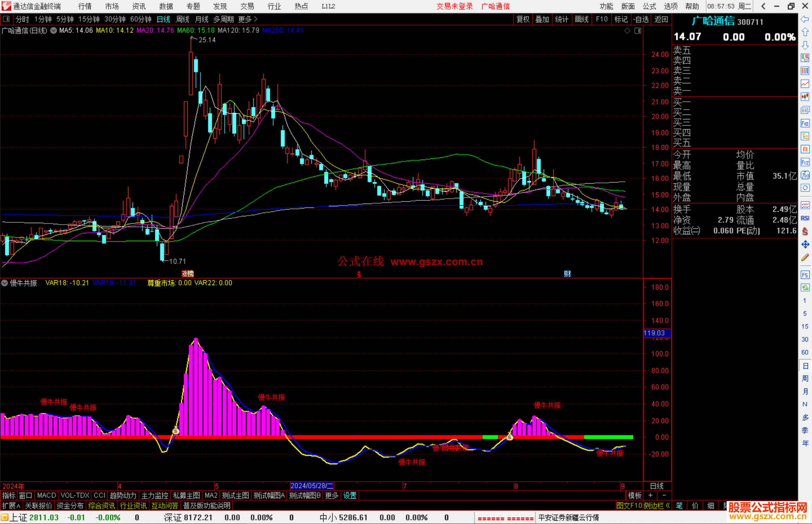Toggle the panel icon left of 分时

(6, 19)
